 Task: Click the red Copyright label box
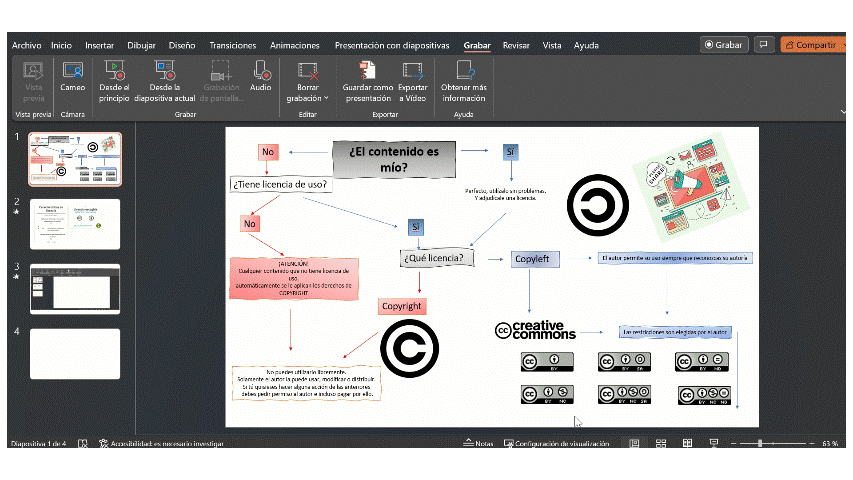pyautogui.click(x=401, y=306)
